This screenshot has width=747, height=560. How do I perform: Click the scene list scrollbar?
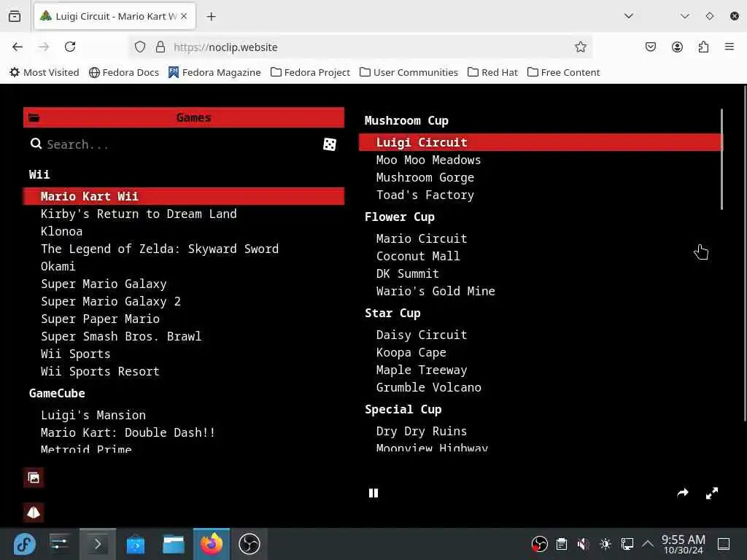721,159
